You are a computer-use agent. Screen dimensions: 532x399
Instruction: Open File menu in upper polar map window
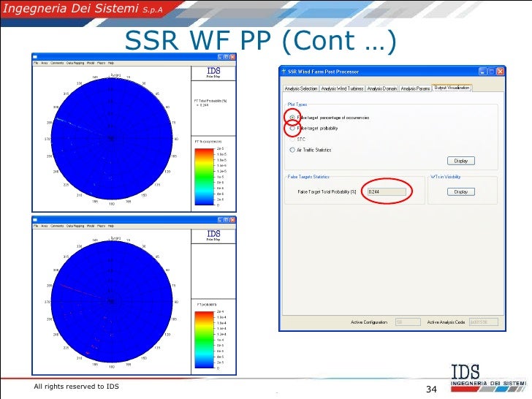[36, 63]
